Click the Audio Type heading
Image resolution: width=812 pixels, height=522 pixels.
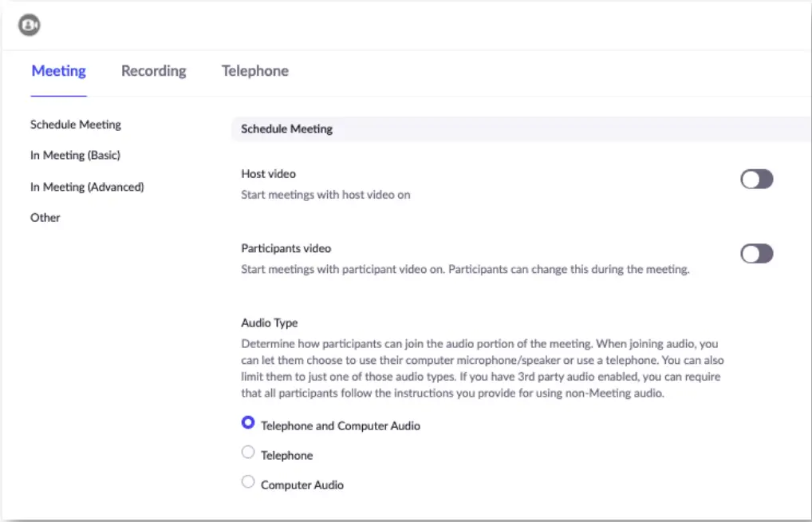pyautogui.click(x=270, y=323)
